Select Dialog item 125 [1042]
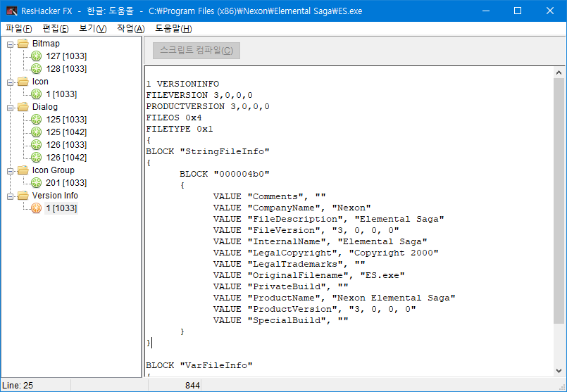The width and height of the screenshot is (567, 392). coord(66,132)
